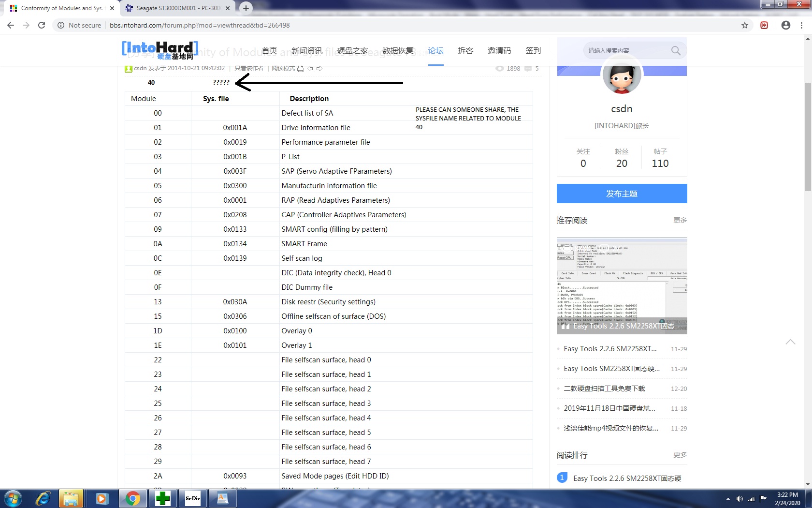Click the print icon in post header
Image resolution: width=812 pixels, height=508 pixels.
(x=301, y=69)
